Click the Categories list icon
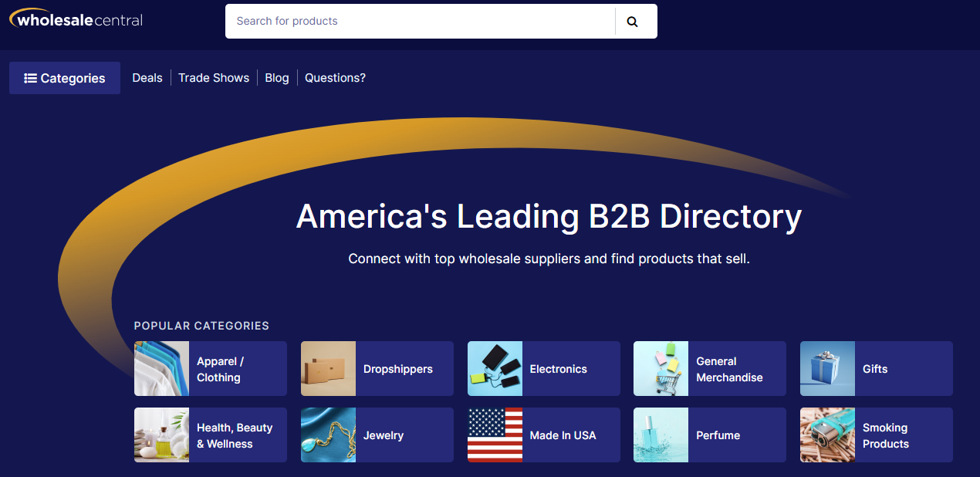Screen dimensions: 980x477 pyautogui.click(x=29, y=78)
